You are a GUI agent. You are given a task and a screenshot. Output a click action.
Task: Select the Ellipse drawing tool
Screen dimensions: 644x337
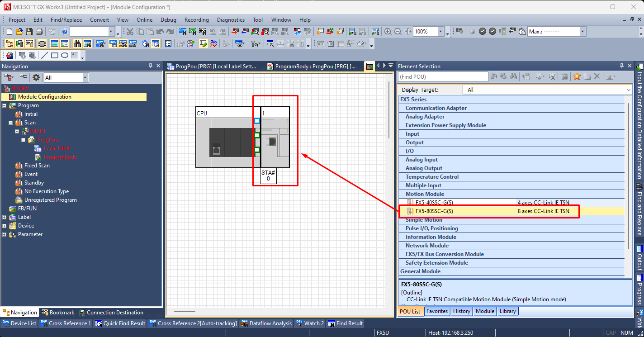click(x=65, y=56)
